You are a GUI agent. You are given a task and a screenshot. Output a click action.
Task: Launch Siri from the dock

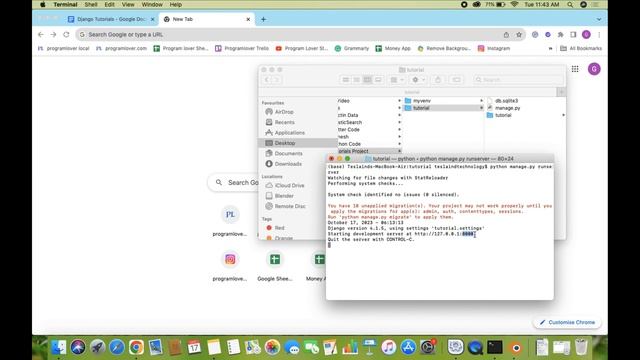point(78,347)
